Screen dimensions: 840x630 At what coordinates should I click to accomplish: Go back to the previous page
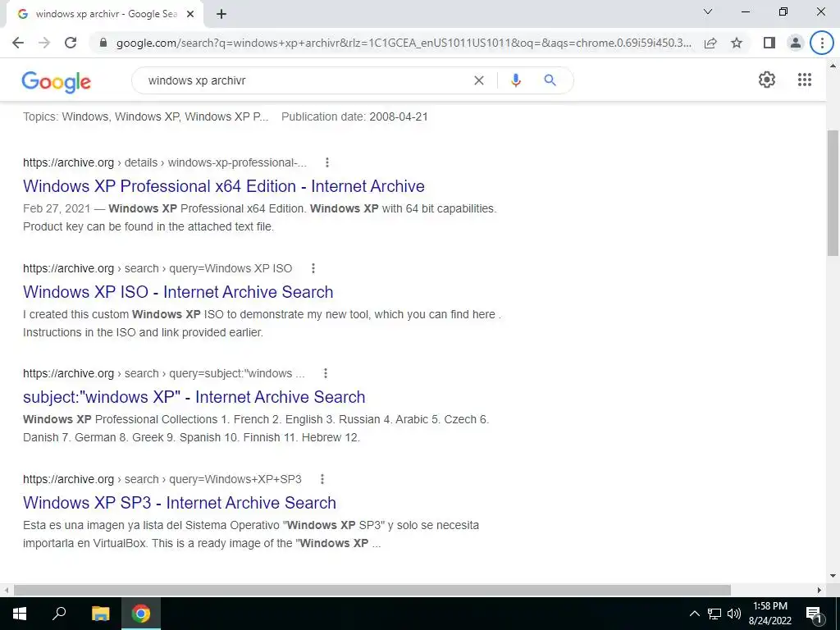click(18, 43)
